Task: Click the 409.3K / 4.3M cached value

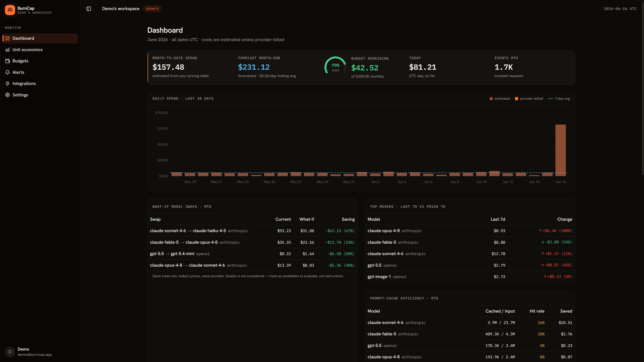Action: point(500,334)
